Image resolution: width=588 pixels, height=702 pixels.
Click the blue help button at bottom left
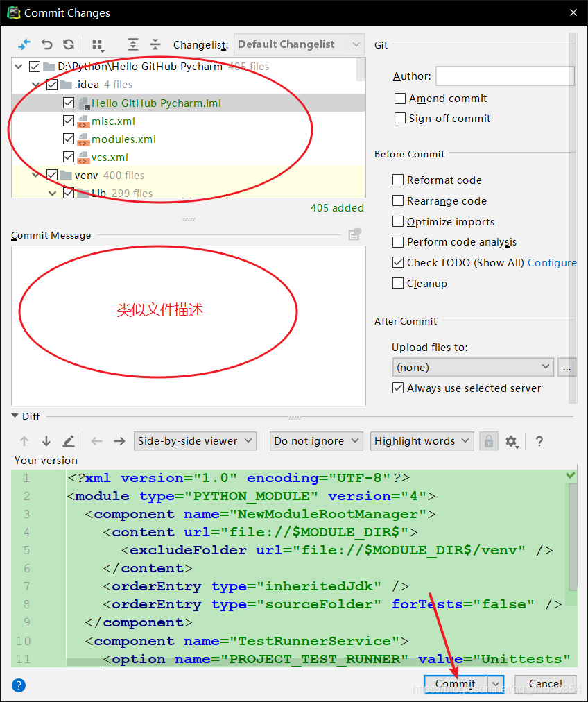coord(18,685)
